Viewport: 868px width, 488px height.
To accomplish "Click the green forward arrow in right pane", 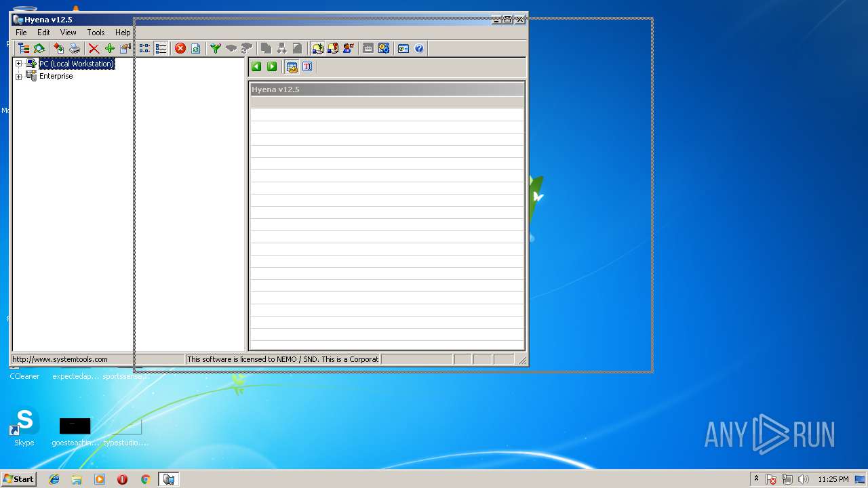I will pos(272,66).
